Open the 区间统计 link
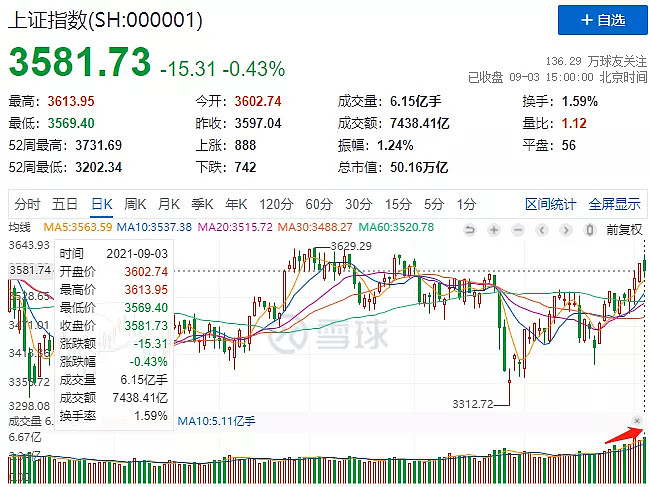The width and height of the screenshot is (650, 487). tap(551, 204)
